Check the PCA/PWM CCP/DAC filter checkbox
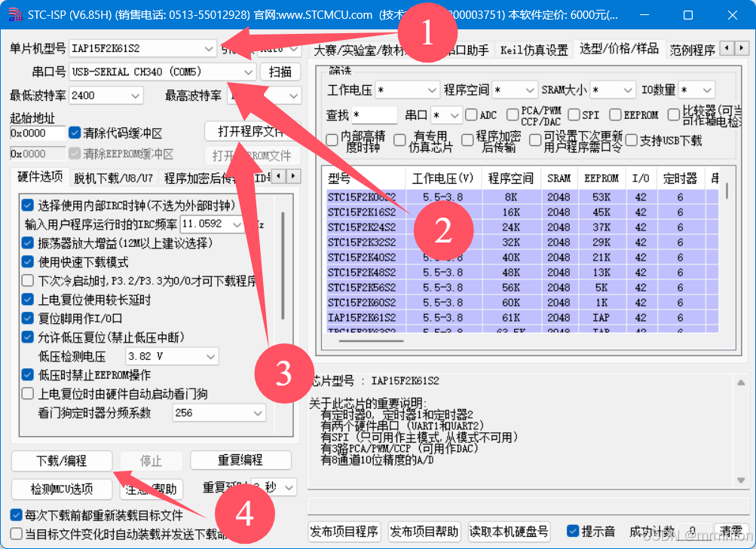The image size is (756, 549). [513, 114]
